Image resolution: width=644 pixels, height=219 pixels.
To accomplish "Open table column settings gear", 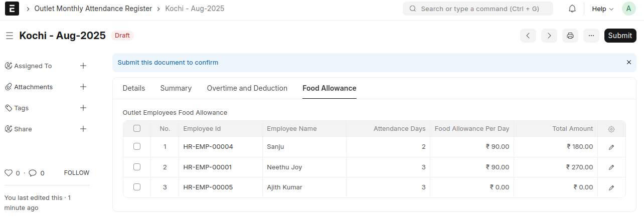I will coord(611,129).
